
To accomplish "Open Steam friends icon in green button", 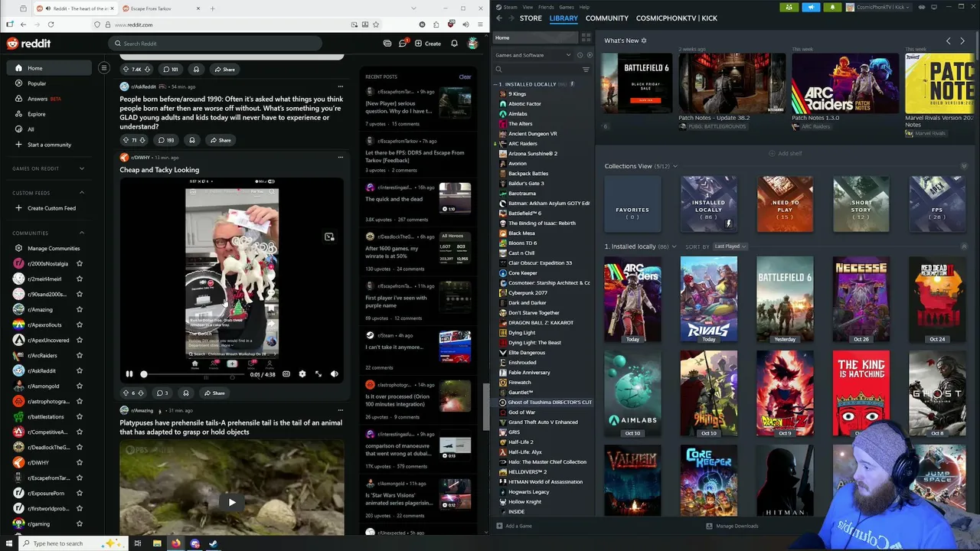I will pos(789,7).
